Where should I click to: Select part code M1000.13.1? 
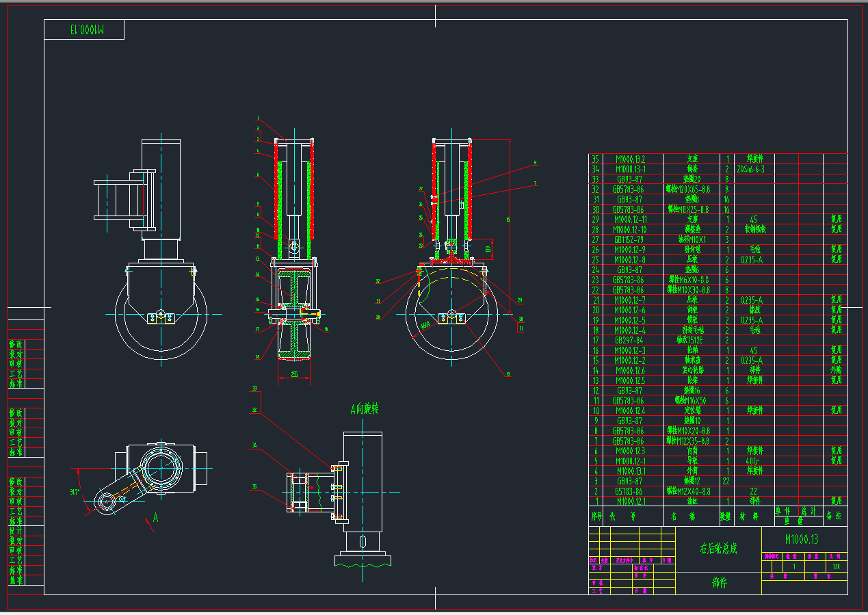tap(631, 471)
